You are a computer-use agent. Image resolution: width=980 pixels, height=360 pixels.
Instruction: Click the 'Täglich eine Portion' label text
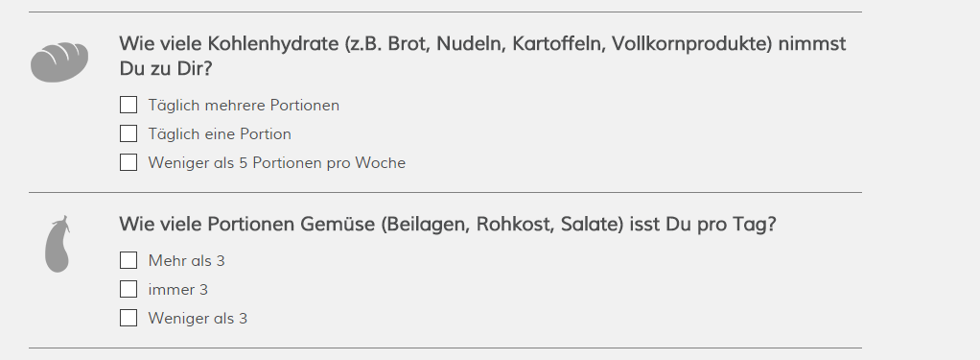pyautogui.click(x=220, y=134)
